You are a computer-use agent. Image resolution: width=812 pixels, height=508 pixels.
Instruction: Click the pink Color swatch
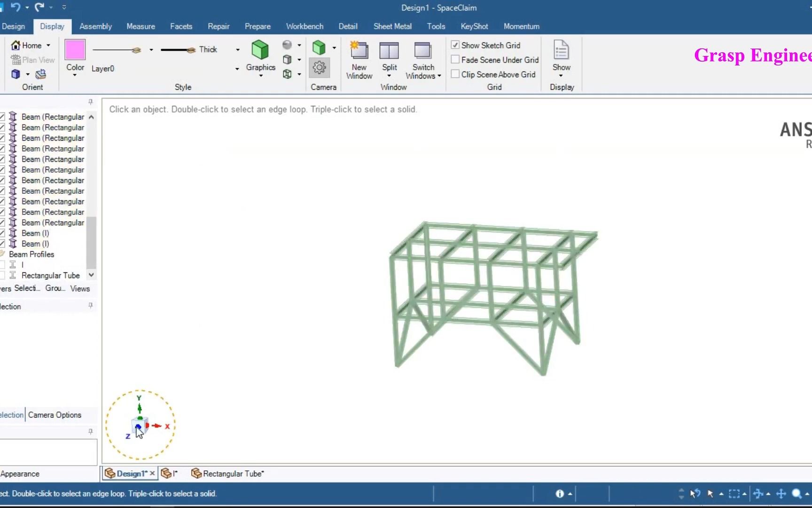click(x=74, y=49)
